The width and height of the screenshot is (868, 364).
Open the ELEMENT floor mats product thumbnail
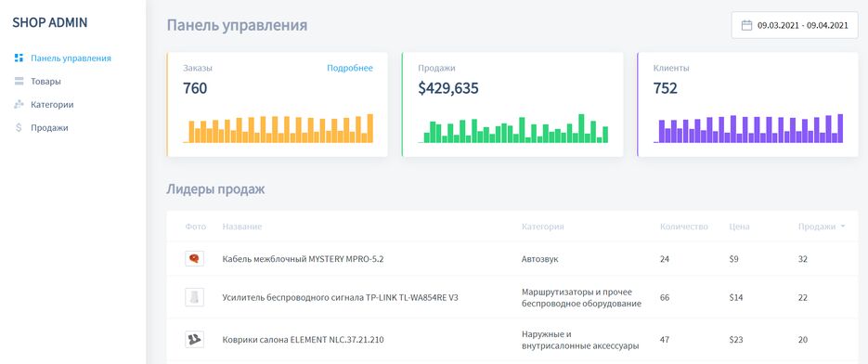[x=194, y=339]
